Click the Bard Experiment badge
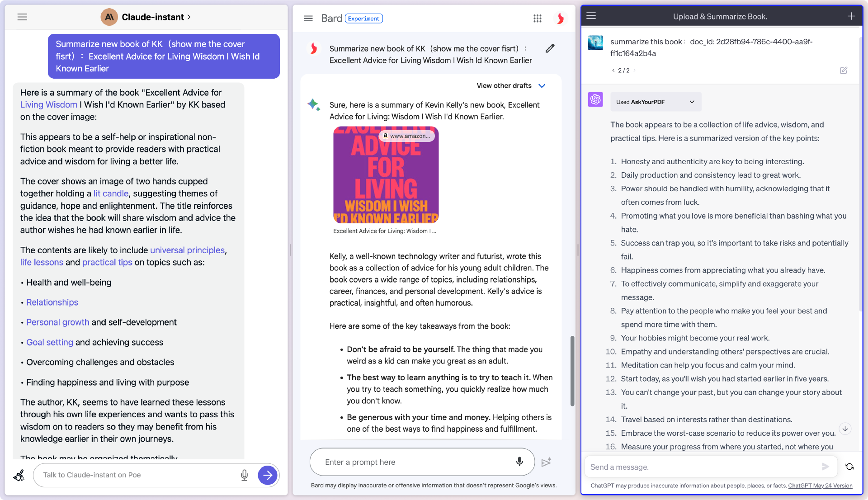 [364, 19]
